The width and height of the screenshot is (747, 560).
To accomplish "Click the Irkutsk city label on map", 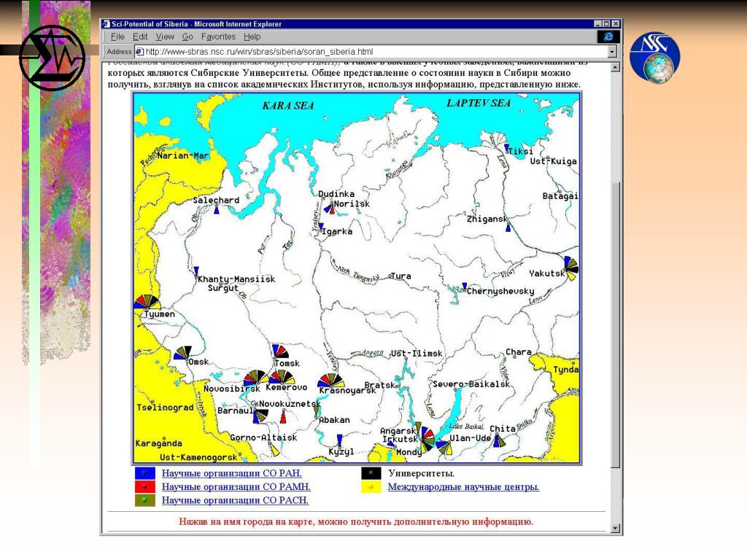I will [x=400, y=439].
